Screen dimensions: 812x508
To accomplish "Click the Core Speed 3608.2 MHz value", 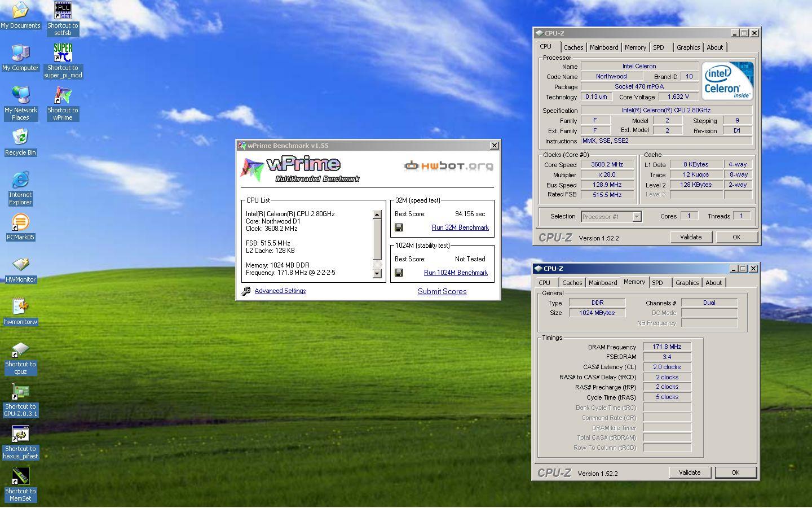I will tap(607, 165).
